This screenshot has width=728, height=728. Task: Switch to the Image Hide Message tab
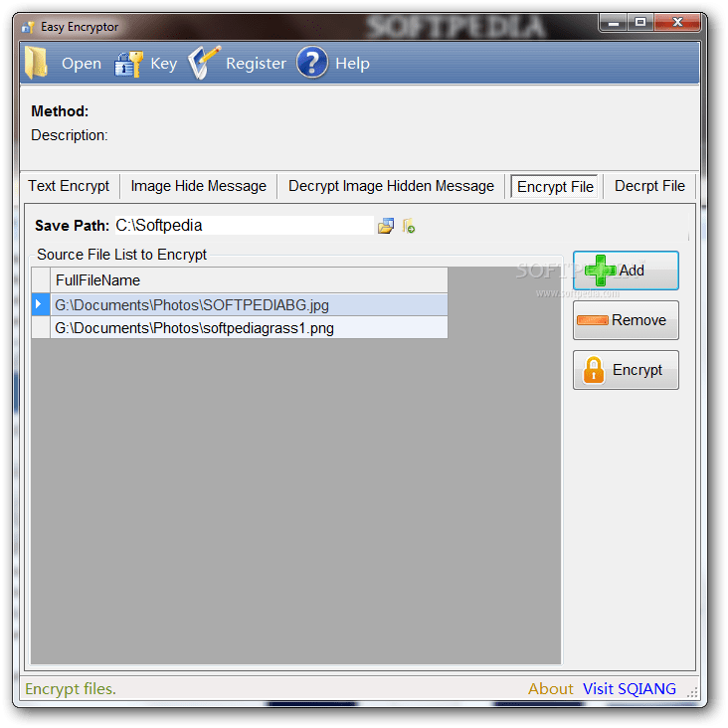coord(198,186)
